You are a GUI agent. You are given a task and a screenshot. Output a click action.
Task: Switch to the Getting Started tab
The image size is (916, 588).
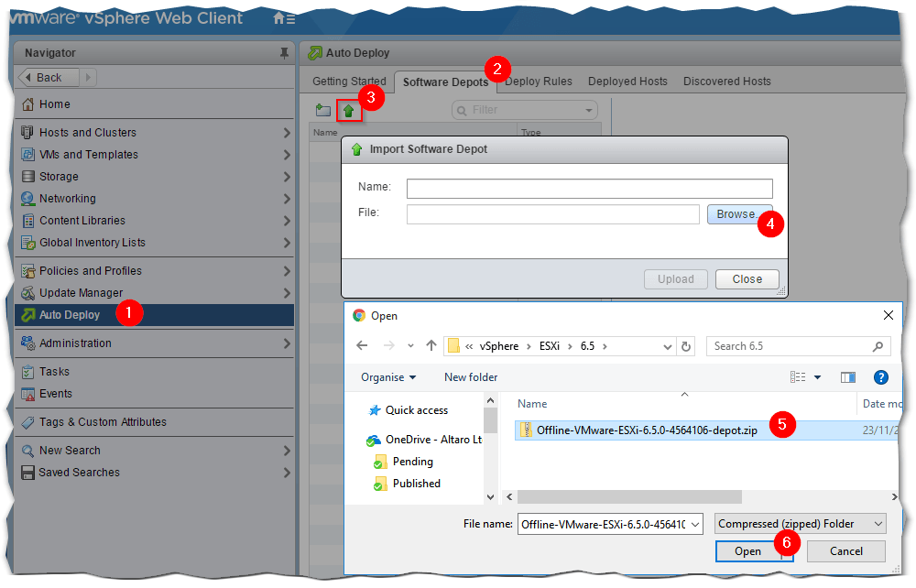pos(349,82)
